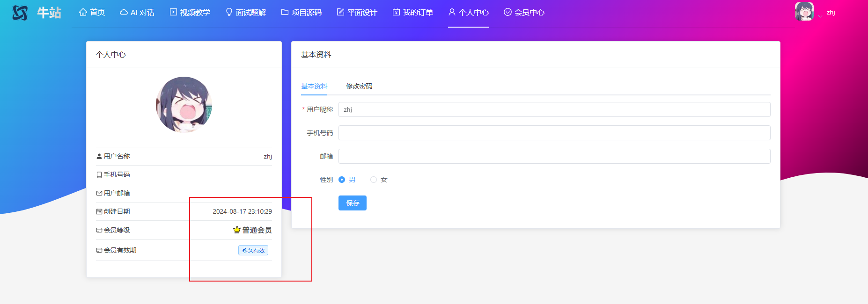Click the calendar icon next to 创建日期
The width and height of the screenshot is (868, 304).
99,211
